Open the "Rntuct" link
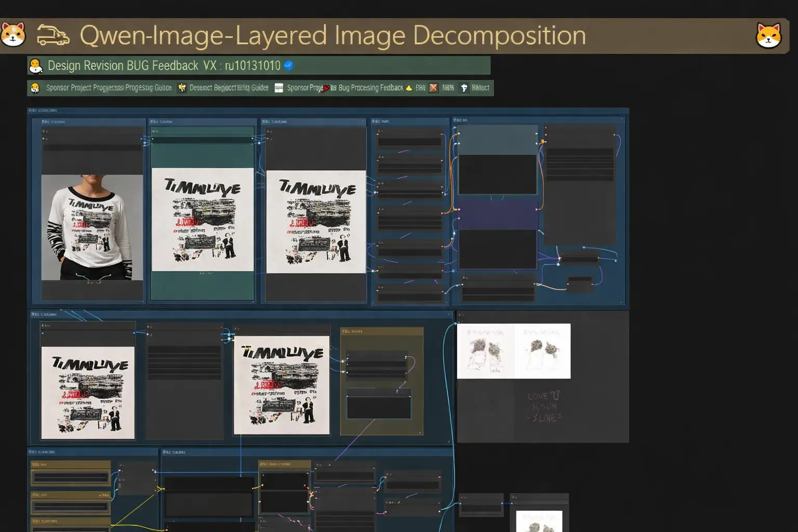This screenshot has width=798, height=532. 481,88
